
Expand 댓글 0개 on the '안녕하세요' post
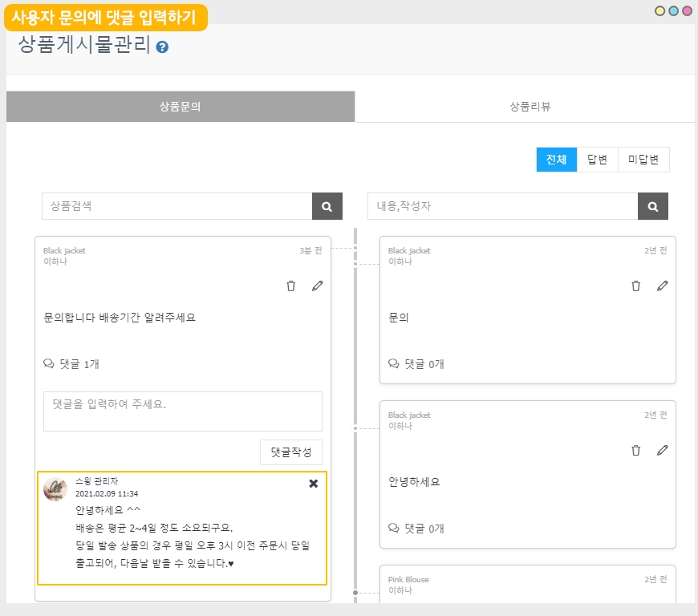tap(416, 529)
